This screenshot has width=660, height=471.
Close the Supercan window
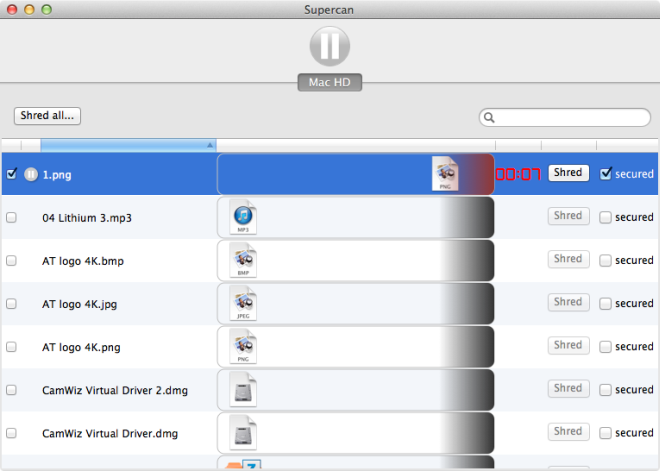(x=12, y=9)
